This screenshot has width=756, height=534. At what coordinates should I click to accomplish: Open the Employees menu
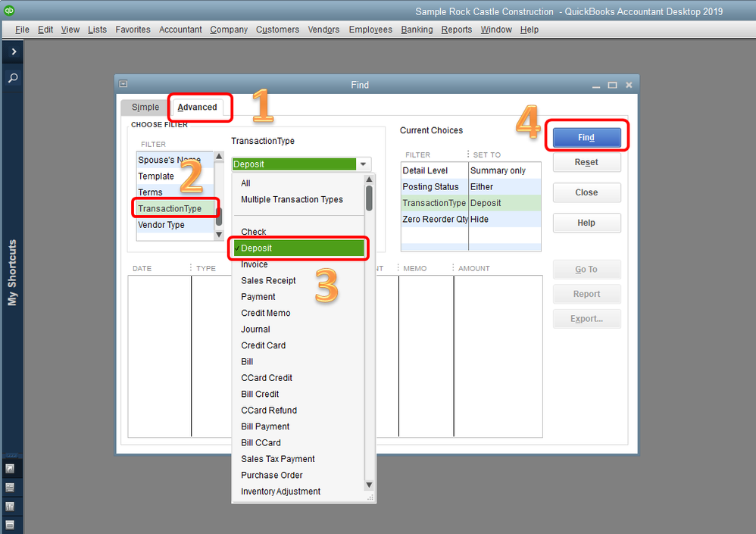[x=370, y=30]
